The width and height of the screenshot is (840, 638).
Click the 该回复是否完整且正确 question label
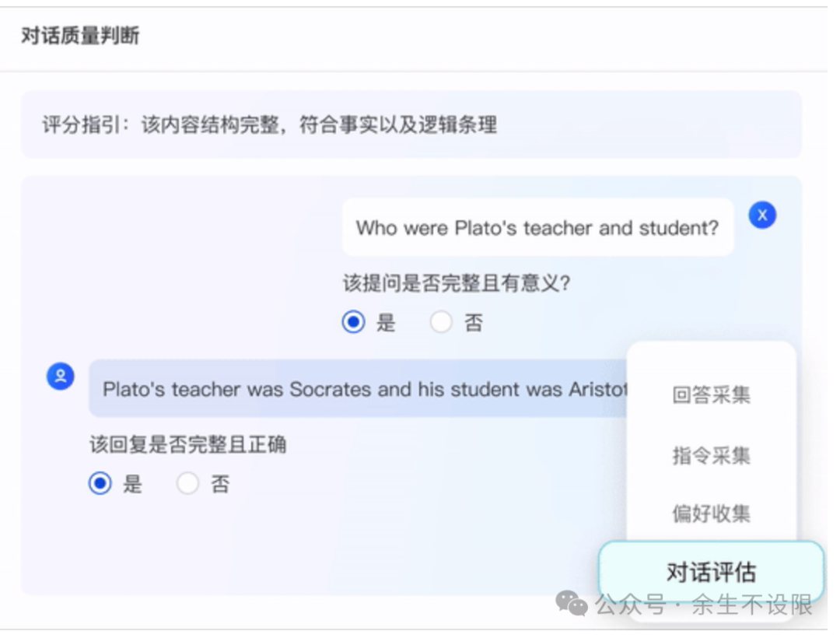(x=187, y=444)
